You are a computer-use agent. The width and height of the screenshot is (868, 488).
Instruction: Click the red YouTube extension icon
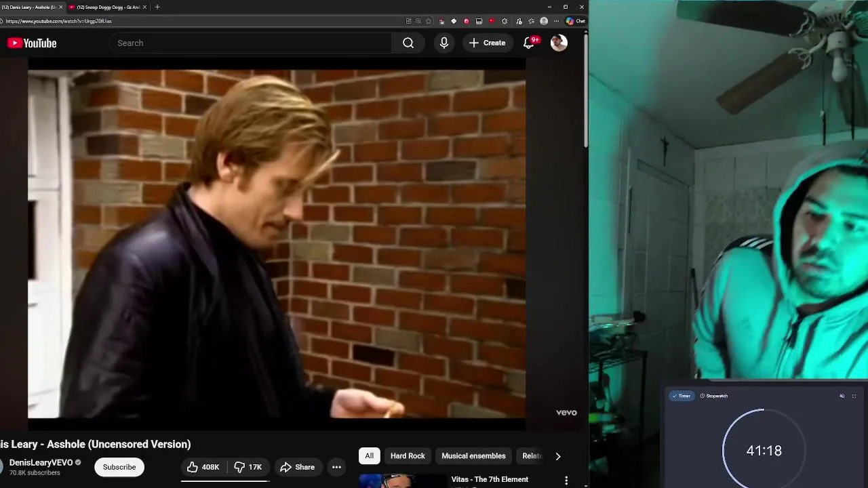coord(492,21)
